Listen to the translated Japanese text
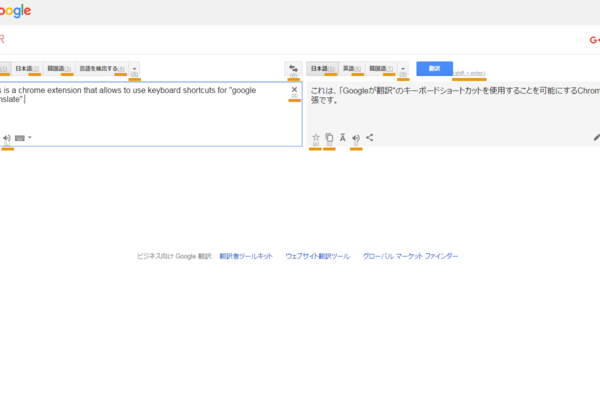 coord(356,138)
